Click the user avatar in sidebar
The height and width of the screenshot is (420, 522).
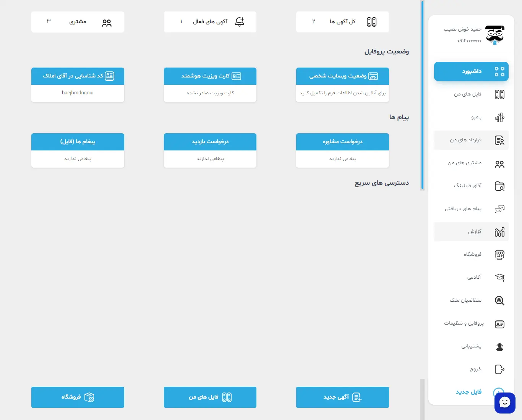coord(495,35)
